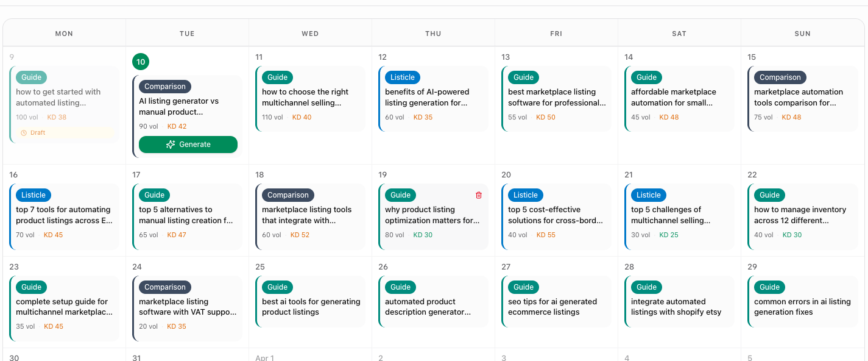The image size is (868, 361).
Task: Click the Generate button on Tuesday's card
Action: [x=188, y=145]
